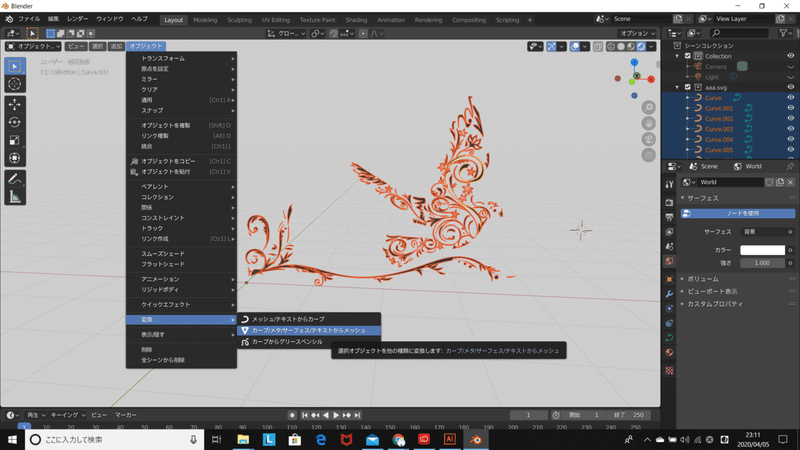Screen dimensions: 800x450
Task: Click オブジェクトを複製 menu entry
Action: pyautogui.click(x=182, y=126)
